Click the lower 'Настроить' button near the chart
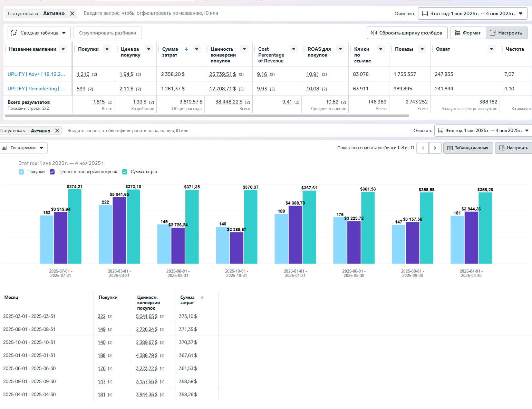The height and width of the screenshot is (409, 532). point(514,148)
